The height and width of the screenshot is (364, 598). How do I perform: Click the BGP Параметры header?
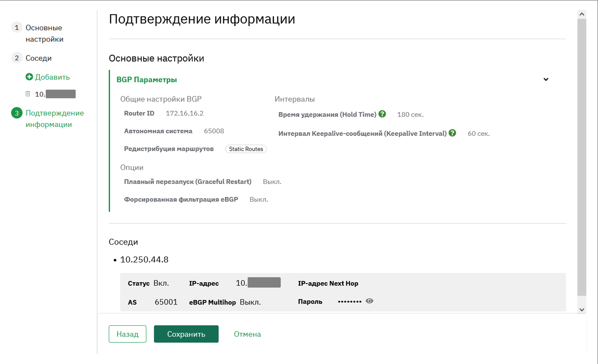147,80
